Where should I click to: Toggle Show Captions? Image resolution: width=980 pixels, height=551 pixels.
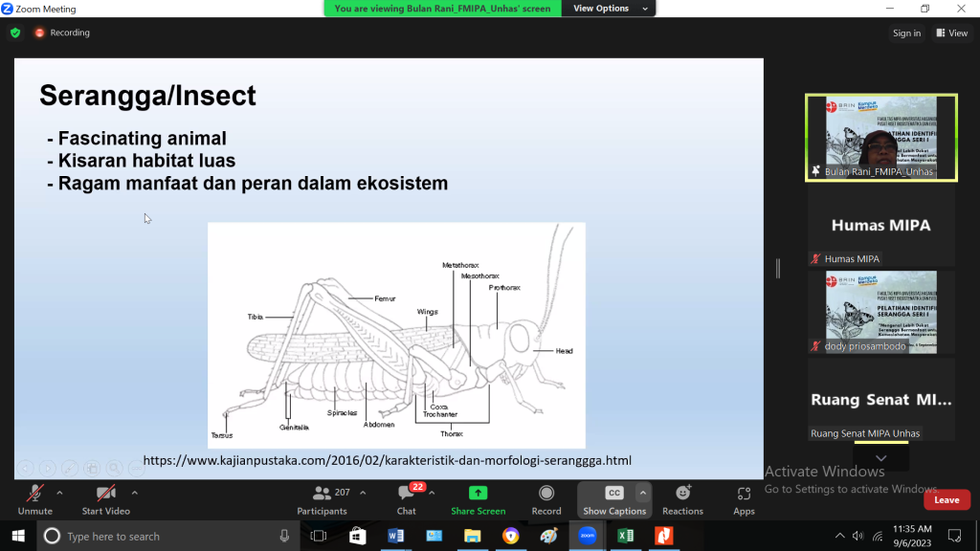pos(614,499)
